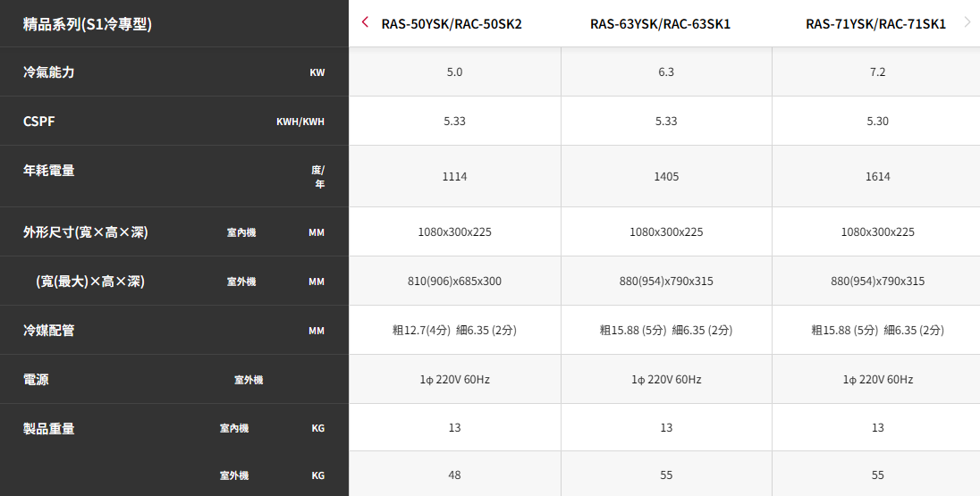Select the RAS-63YSK/RAC-63SK1 model header

(660, 24)
